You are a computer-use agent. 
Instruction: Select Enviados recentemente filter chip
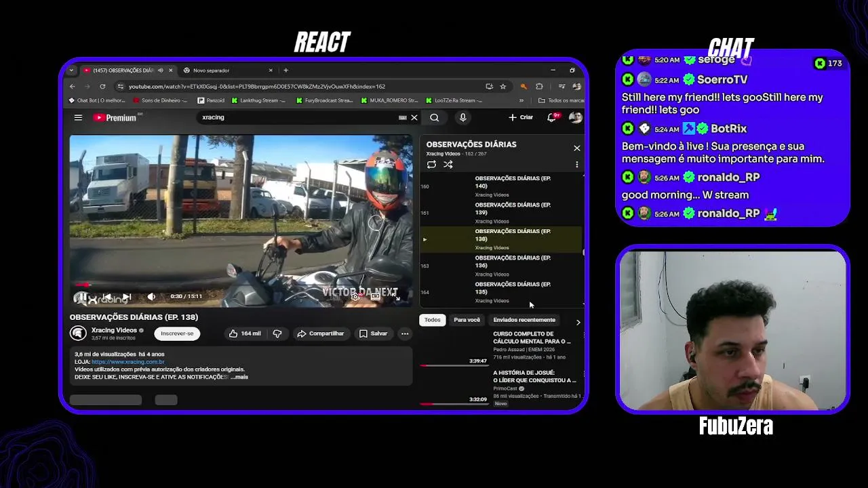click(524, 320)
